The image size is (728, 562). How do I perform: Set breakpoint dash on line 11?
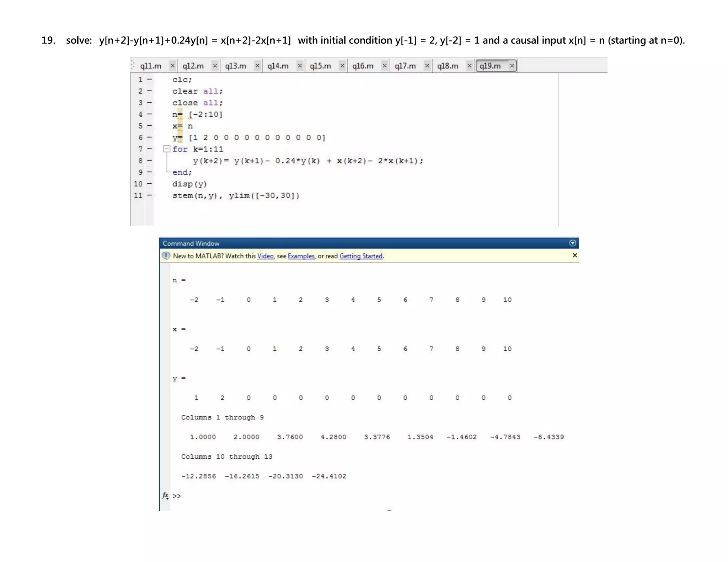(150, 195)
